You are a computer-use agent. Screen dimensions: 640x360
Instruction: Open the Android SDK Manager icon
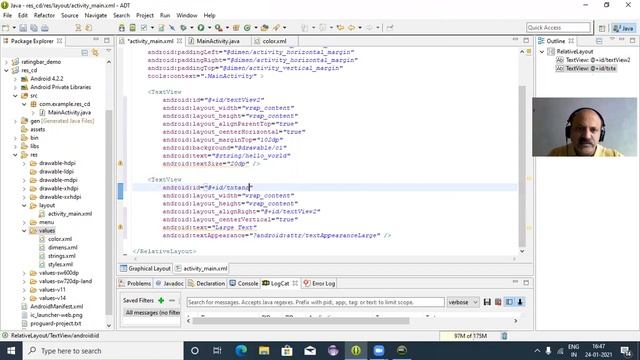click(x=122, y=28)
